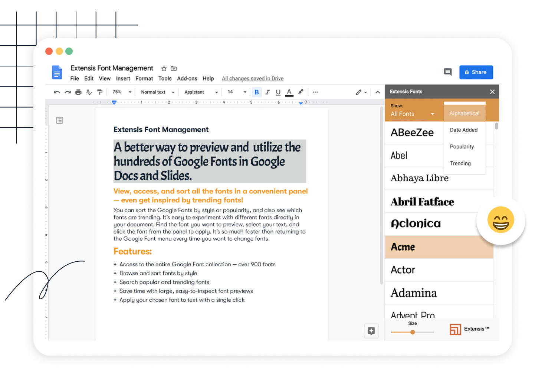This screenshot has height=392, width=535.
Task: Open the zoom level dropdown
Action: click(121, 92)
